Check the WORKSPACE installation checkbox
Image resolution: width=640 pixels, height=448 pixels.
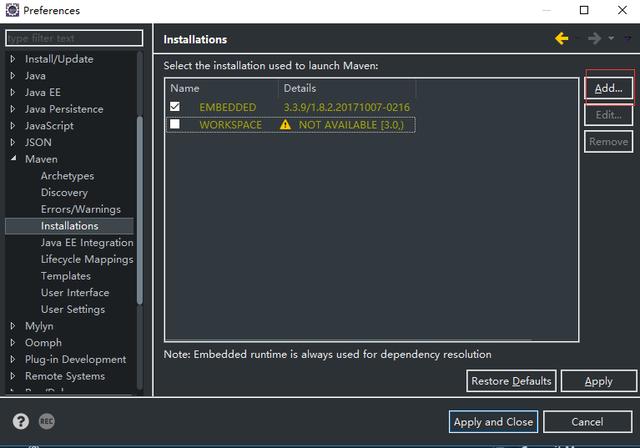(x=175, y=124)
